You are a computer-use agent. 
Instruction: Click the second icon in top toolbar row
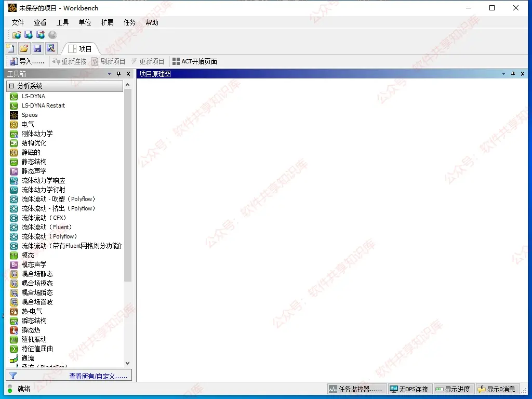29,35
